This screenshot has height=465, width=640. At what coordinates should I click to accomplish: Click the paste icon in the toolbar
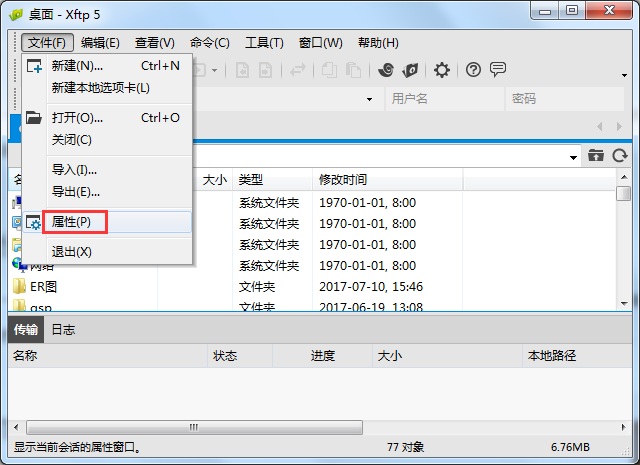pos(353,70)
